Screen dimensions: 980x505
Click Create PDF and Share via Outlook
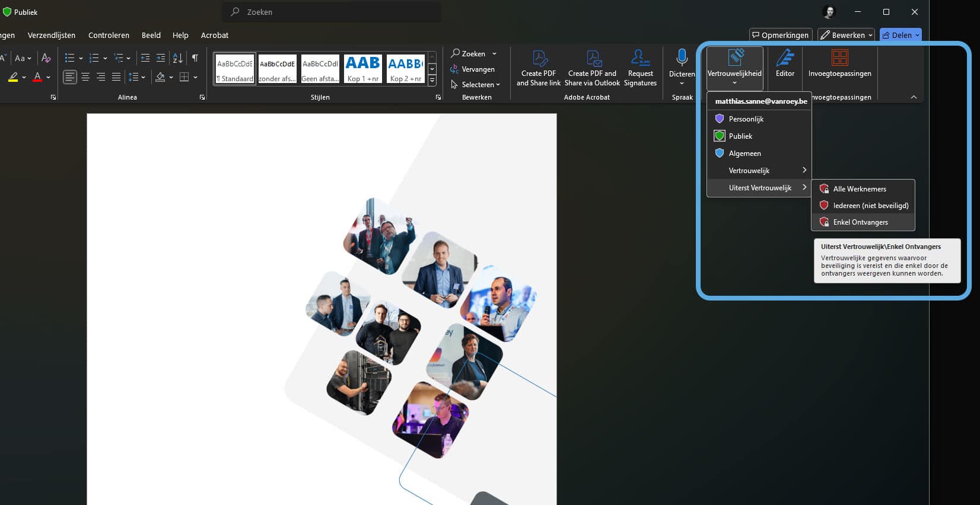tap(592, 68)
